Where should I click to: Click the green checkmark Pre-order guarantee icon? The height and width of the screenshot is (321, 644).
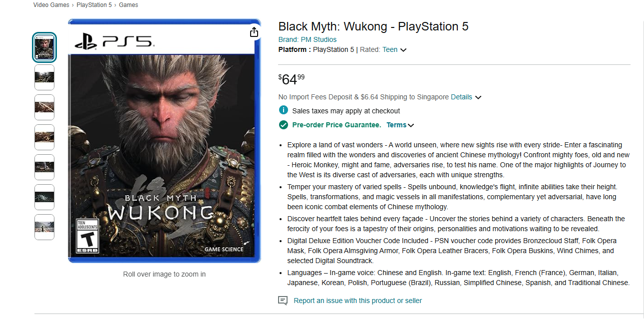283,125
